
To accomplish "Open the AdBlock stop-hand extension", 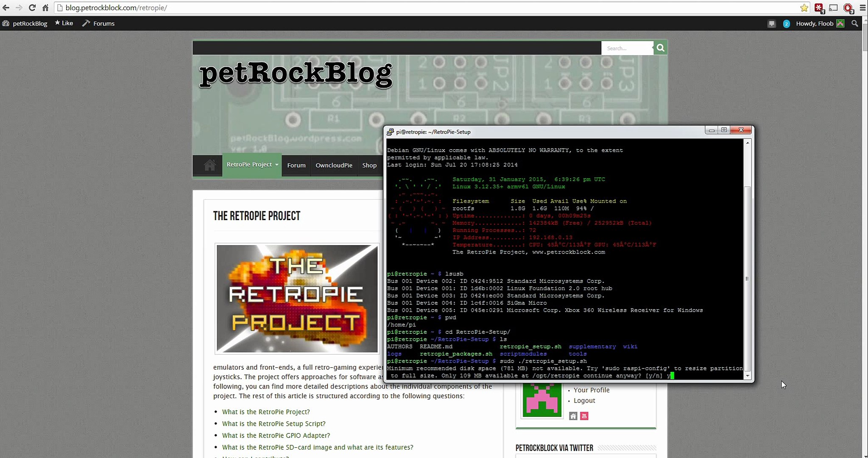I will (848, 8).
